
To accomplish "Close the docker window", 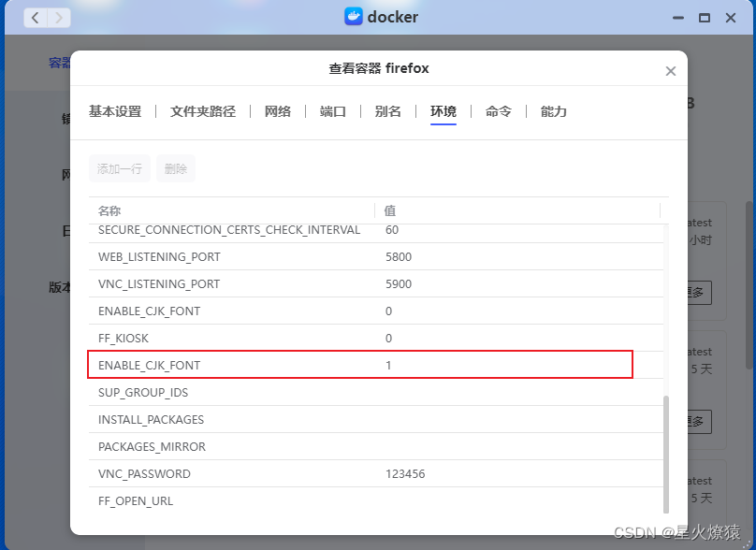I will click(731, 19).
